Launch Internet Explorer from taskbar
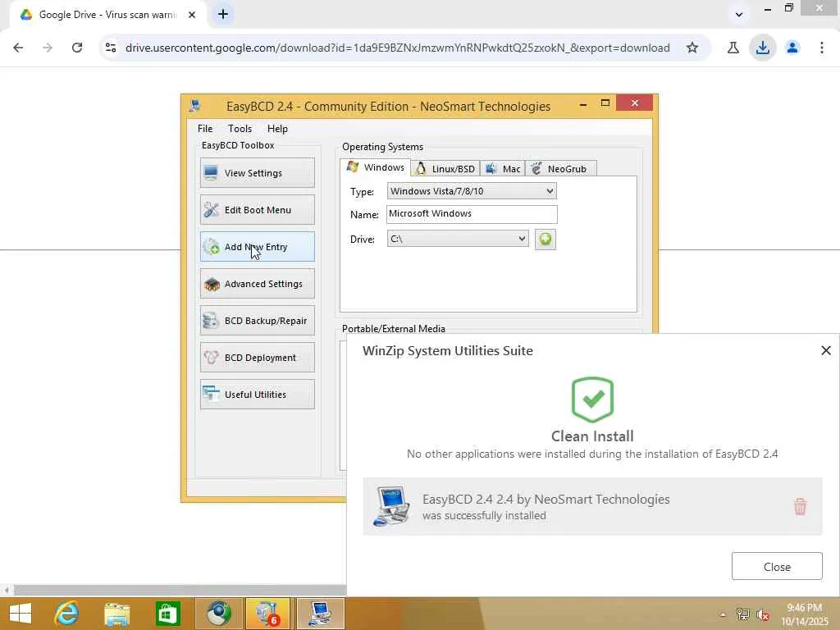Image resolution: width=840 pixels, height=630 pixels. pyautogui.click(x=66, y=614)
